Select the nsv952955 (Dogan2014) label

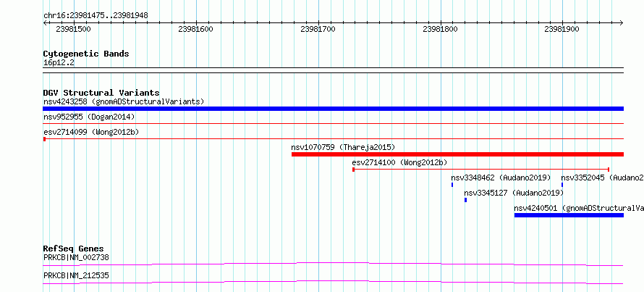(x=89, y=117)
